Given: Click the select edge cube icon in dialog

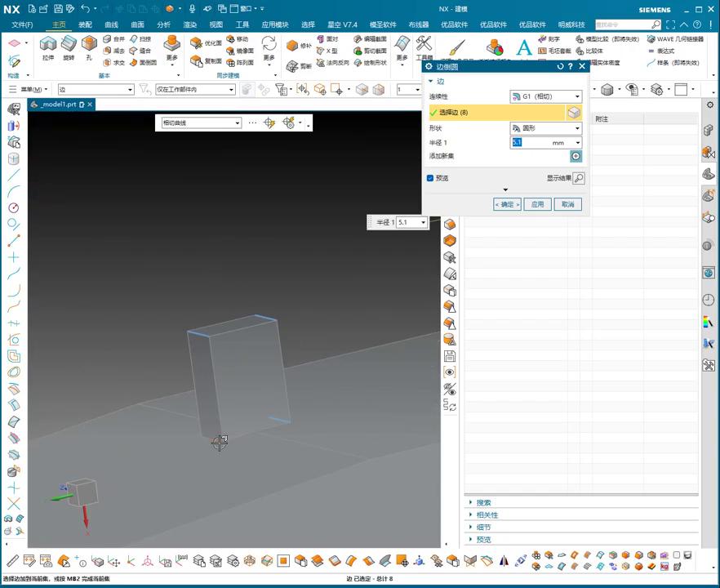Looking at the screenshot, I should click(575, 113).
